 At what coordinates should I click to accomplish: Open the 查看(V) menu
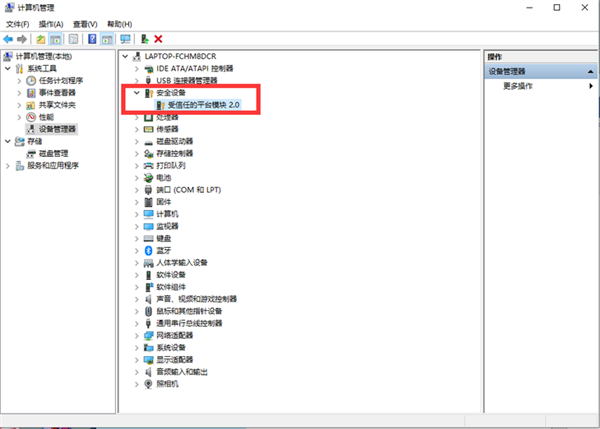[x=85, y=24]
